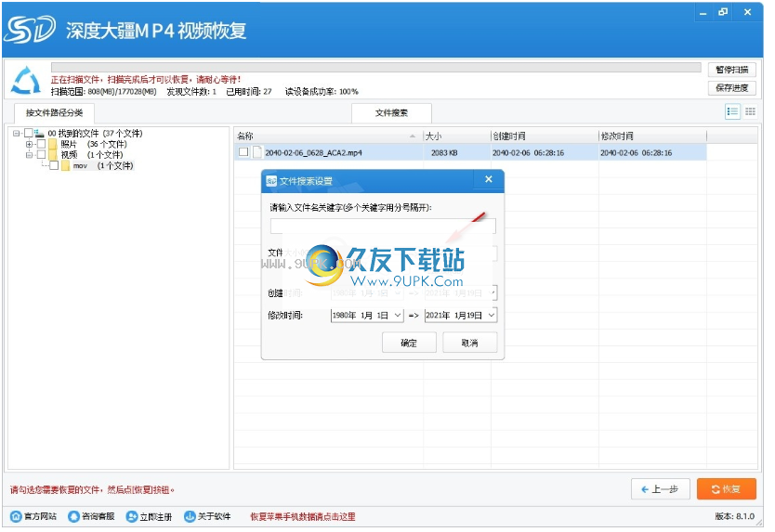
Task: Sort by the 大小 column header
Action: [x=456, y=136]
